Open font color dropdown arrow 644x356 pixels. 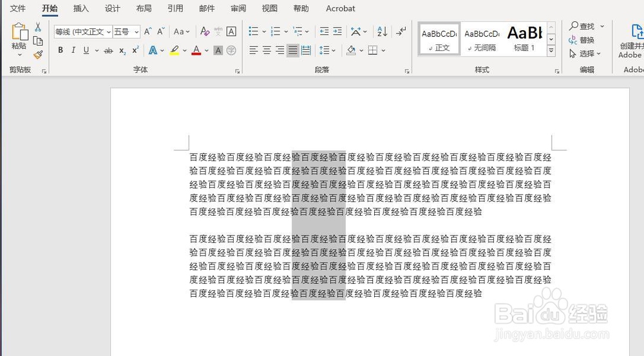(207, 50)
